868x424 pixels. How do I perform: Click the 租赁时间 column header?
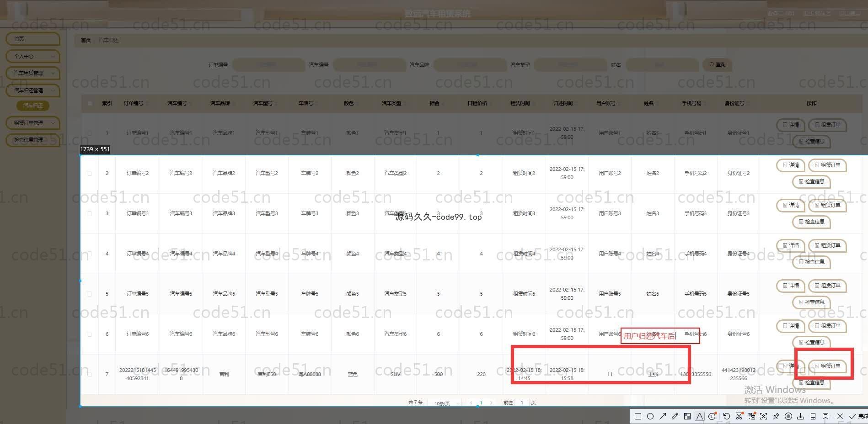[520, 104]
